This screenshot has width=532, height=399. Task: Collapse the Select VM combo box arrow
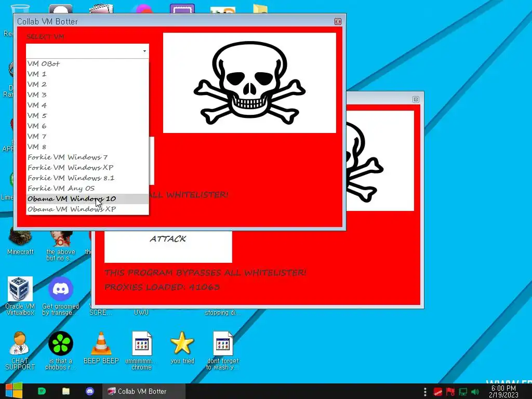click(x=144, y=51)
